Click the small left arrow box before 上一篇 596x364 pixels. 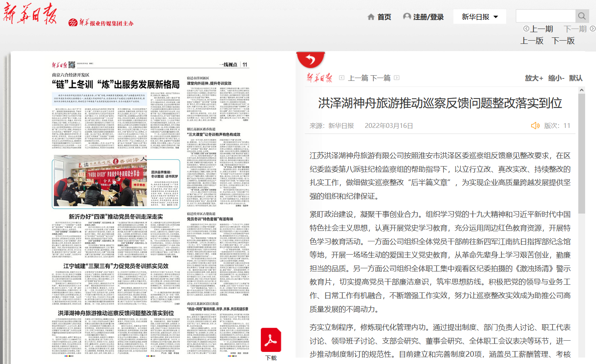pyautogui.click(x=342, y=78)
